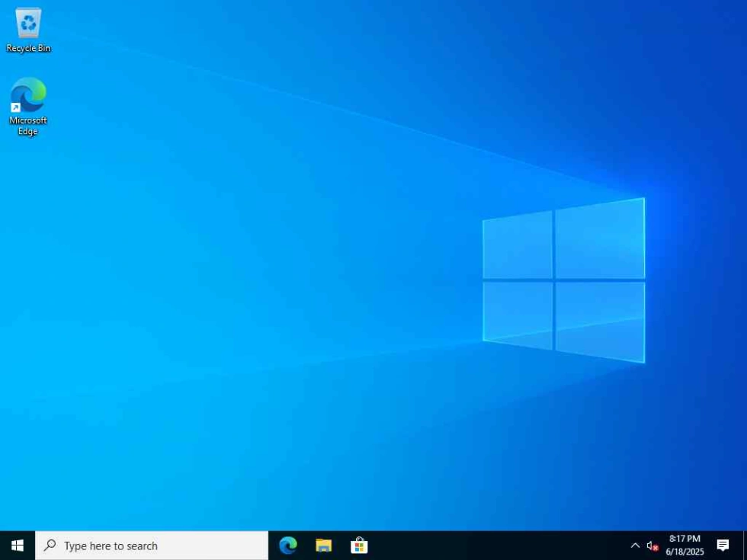Open the muted volume control
This screenshot has height=560, width=747.
click(x=652, y=546)
